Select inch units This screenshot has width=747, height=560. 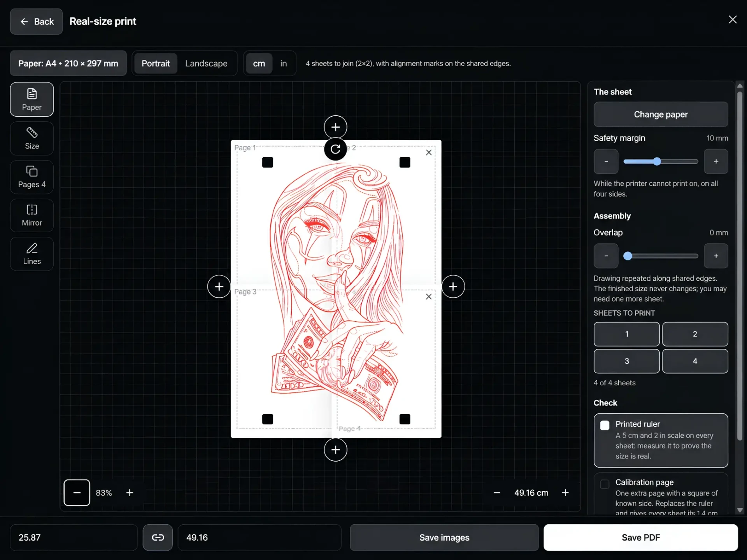[x=284, y=63]
